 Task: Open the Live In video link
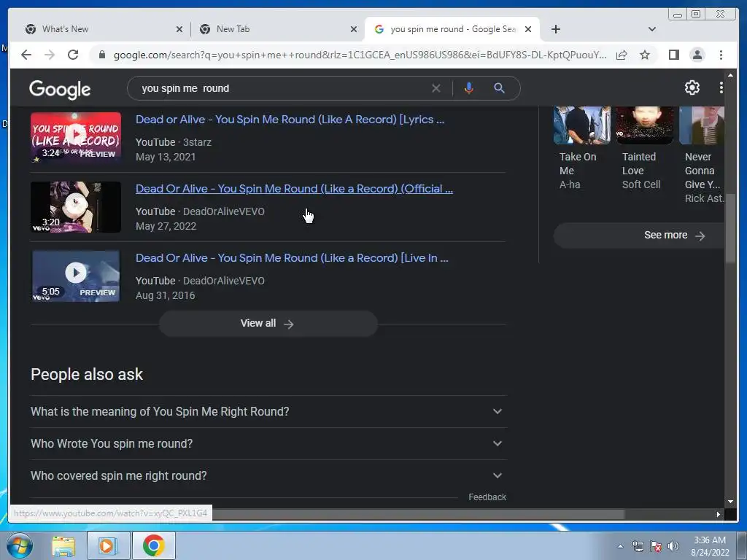point(292,257)
